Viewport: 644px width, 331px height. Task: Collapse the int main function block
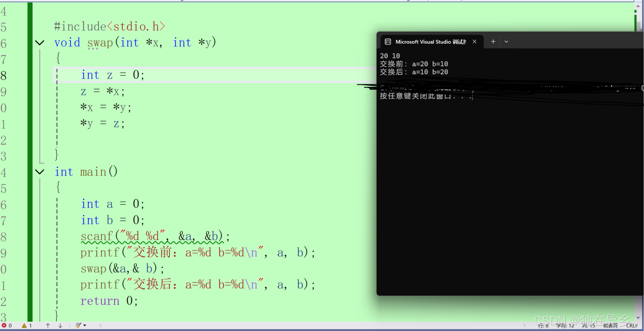[40, 172]
